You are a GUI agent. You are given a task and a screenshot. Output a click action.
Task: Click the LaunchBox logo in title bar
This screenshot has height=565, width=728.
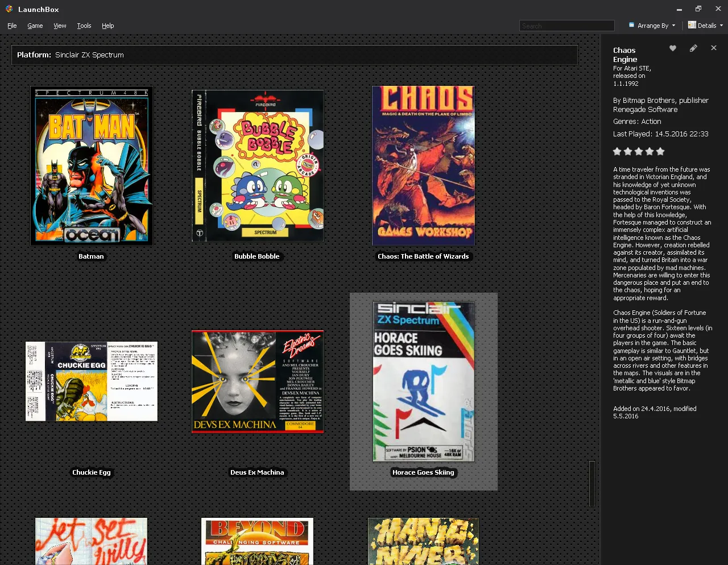[9, 9]
